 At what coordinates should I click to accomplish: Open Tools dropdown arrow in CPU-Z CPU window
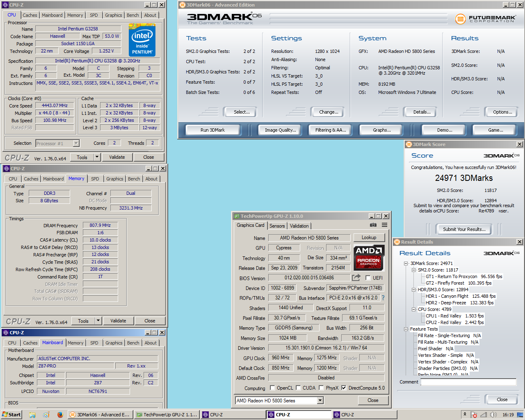click(x=97, y=157)
